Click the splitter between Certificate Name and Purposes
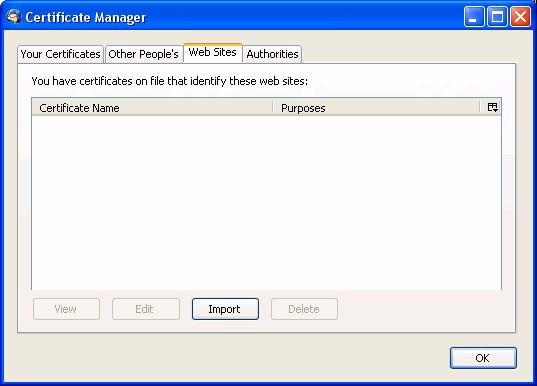Image resolution: width=537 pixels, height=386 pixels. (x=273, y=107)
